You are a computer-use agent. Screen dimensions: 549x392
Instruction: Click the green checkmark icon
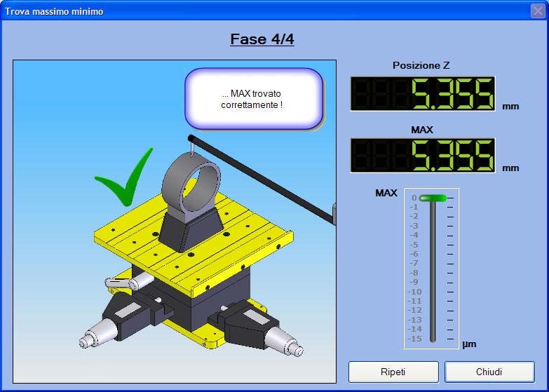[123, 177]
